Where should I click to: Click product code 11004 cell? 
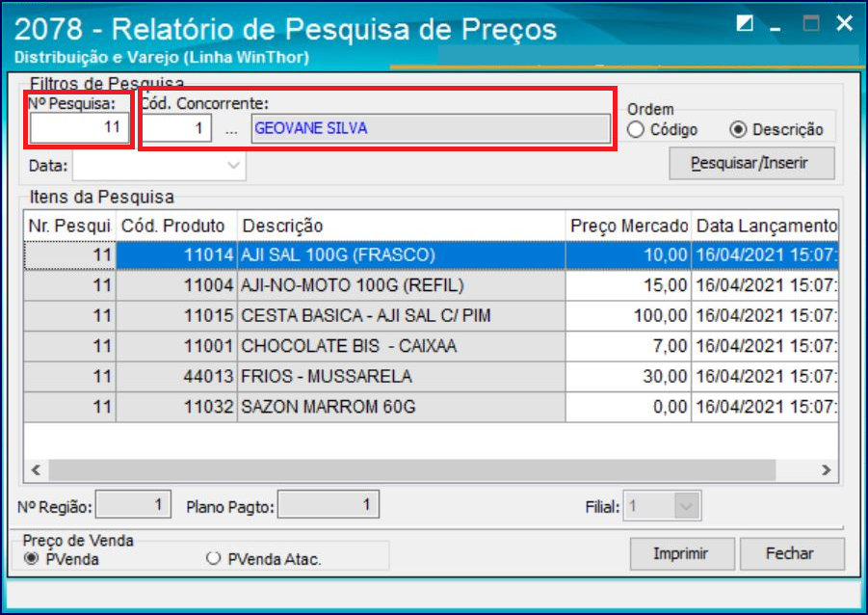point(176,286)
